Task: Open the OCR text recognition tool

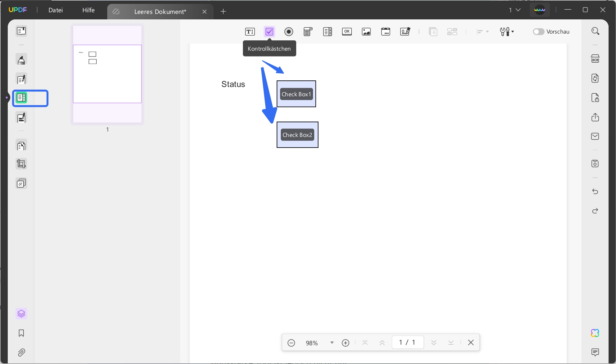Action: (595, 59)
